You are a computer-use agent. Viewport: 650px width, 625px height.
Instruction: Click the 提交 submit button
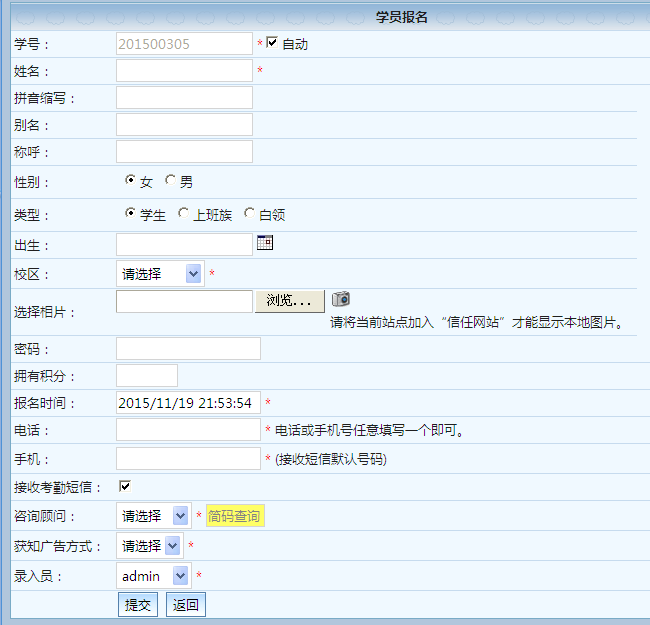[137, 605]
